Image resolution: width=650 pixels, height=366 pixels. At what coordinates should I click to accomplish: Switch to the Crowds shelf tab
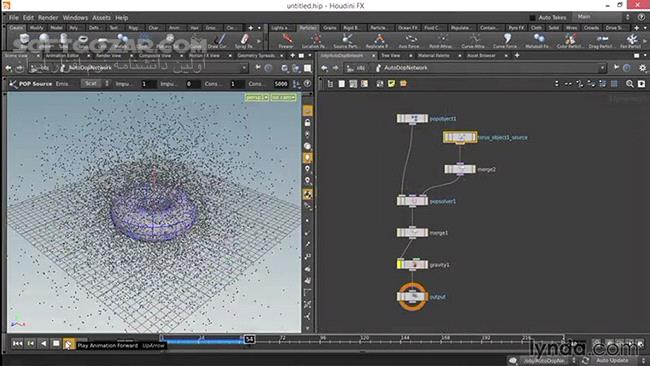pyautogui.click(x=591, y=28)
